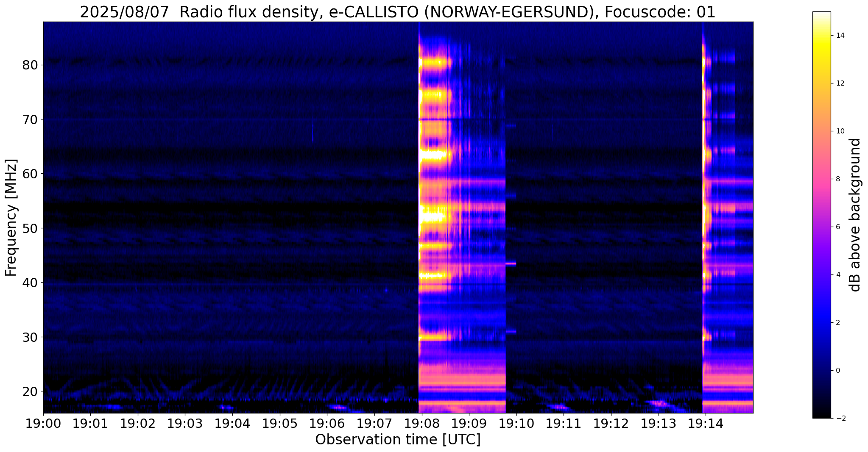Click the 19:03 time tick label
Viewport: 868px width, 452px height.
[185, 423]
